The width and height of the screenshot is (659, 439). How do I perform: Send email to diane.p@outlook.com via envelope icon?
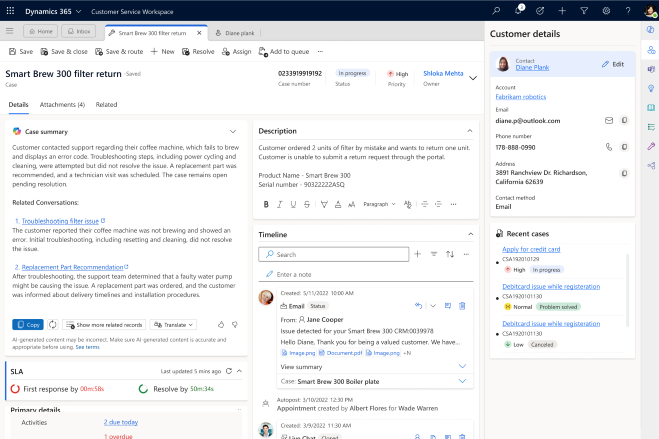609,121
